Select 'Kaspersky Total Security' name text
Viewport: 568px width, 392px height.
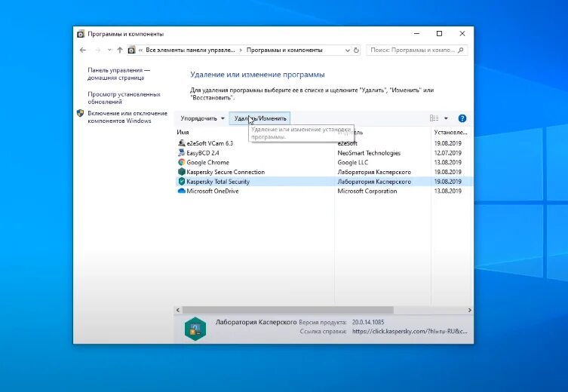[218, 182]
